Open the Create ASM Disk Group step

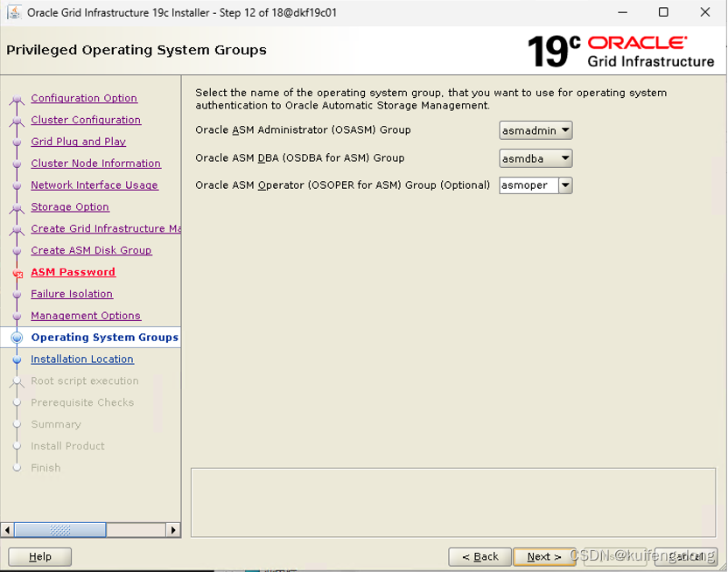click(91, 250)
